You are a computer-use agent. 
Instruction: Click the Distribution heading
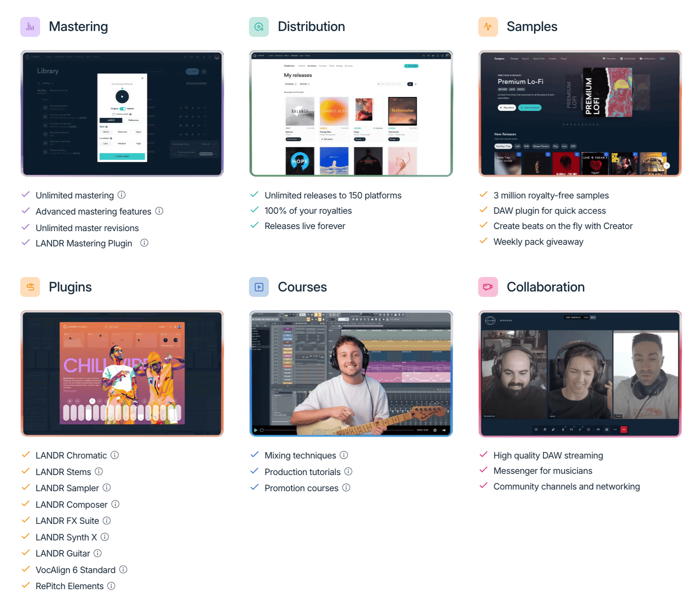(x=312, y=26)
